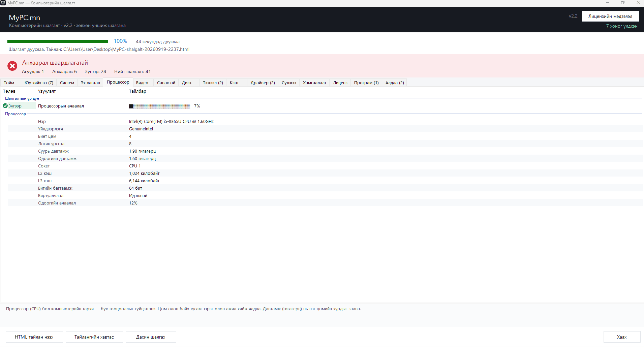Image resolution: width=644 pixels, height=347 pixels.
Task: Click the 100% progress percentage
Action: (x=120, y=41)
